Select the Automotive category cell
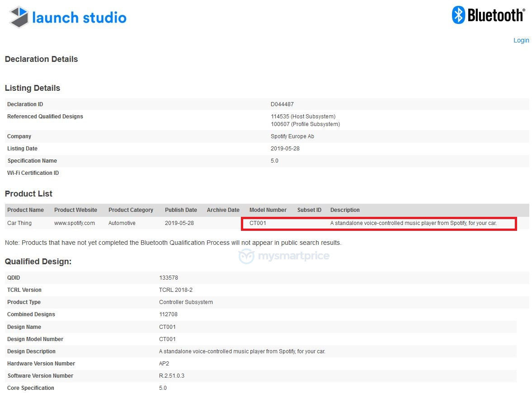The width and height of the screenshot is (532, 393). coord(122,223)
